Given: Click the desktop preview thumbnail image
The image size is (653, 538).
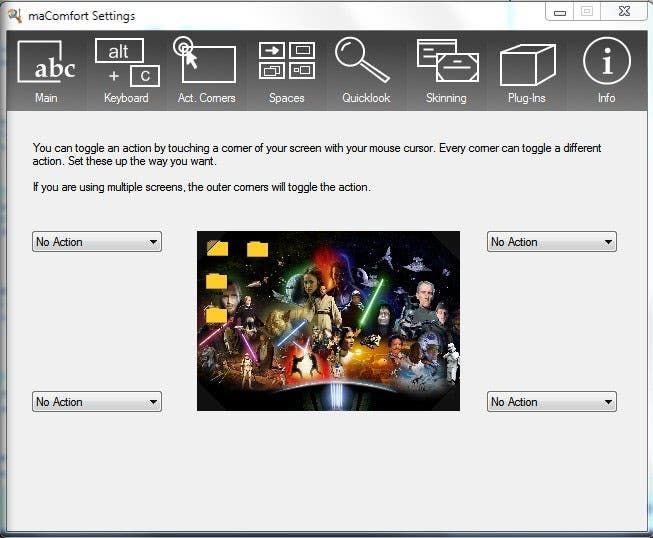Looking at the screenshot, I should click(x=328, y=321).
